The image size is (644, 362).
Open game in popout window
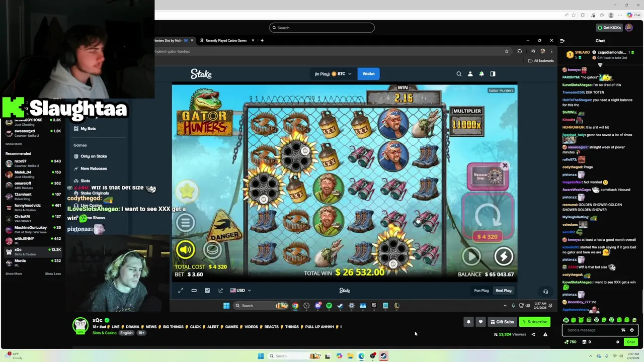point(220,290)
